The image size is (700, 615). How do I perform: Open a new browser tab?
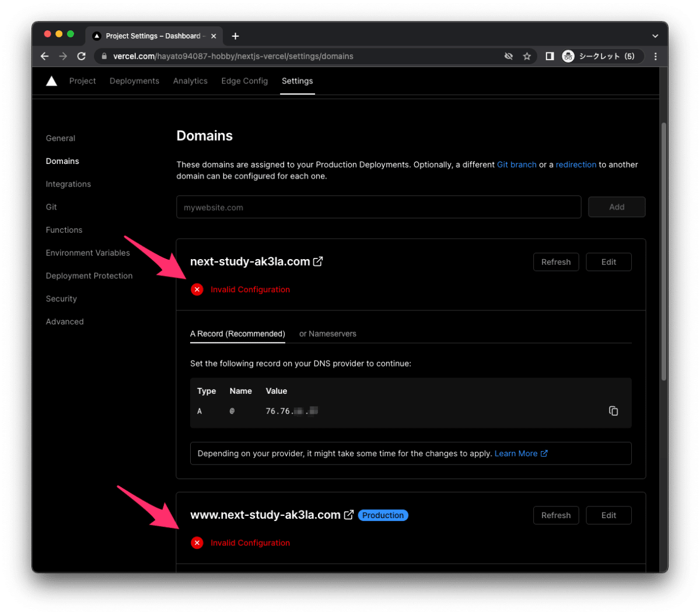click(x=235, y=36)
